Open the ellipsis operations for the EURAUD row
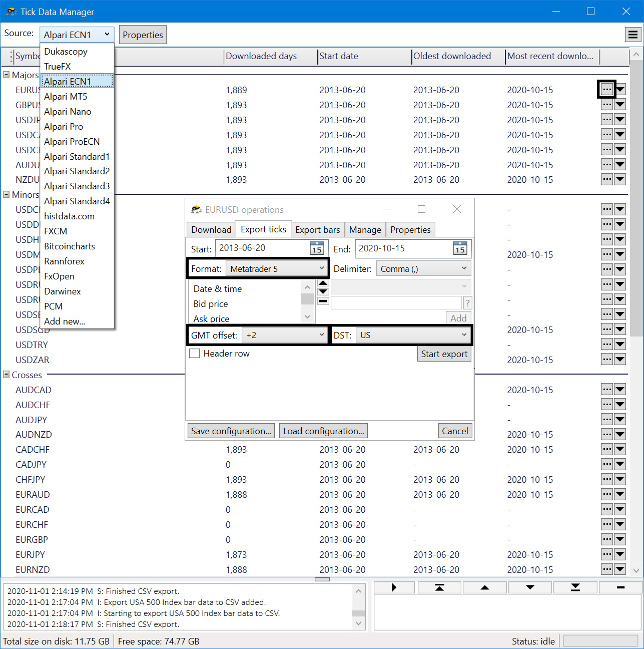Image resolution: width=644 pixels, height=649 pixels. click(607, 494)
